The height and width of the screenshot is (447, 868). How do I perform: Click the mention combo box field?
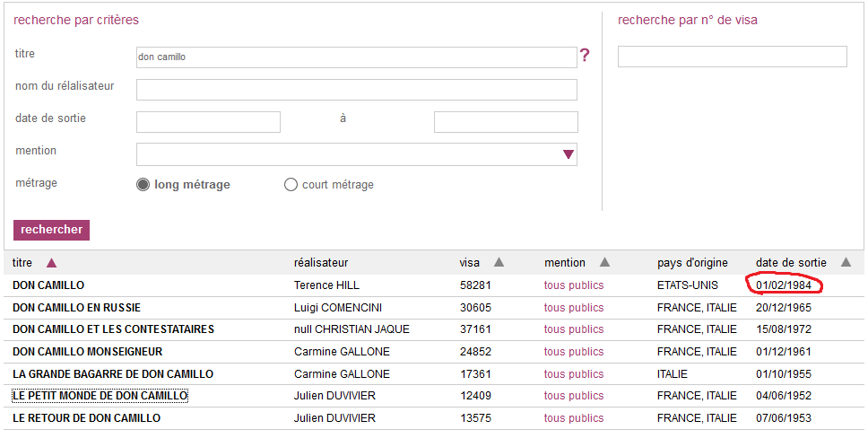[348, 154]
